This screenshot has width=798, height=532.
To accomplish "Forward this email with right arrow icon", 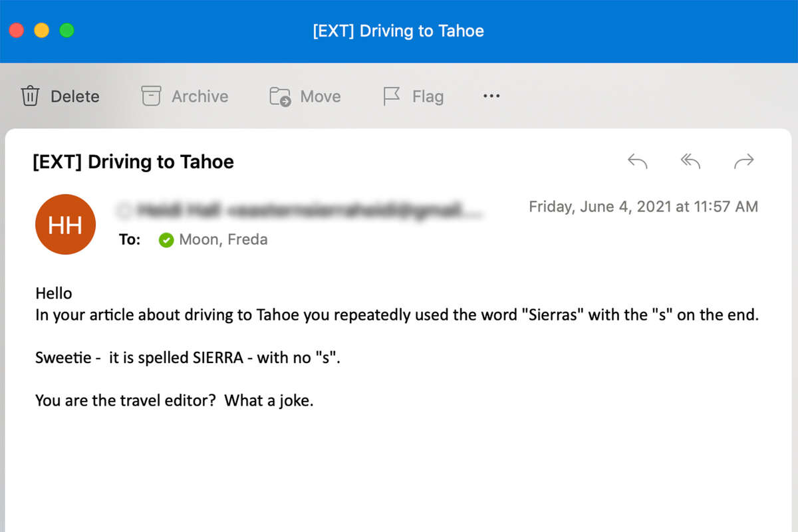I will [743, 161].
